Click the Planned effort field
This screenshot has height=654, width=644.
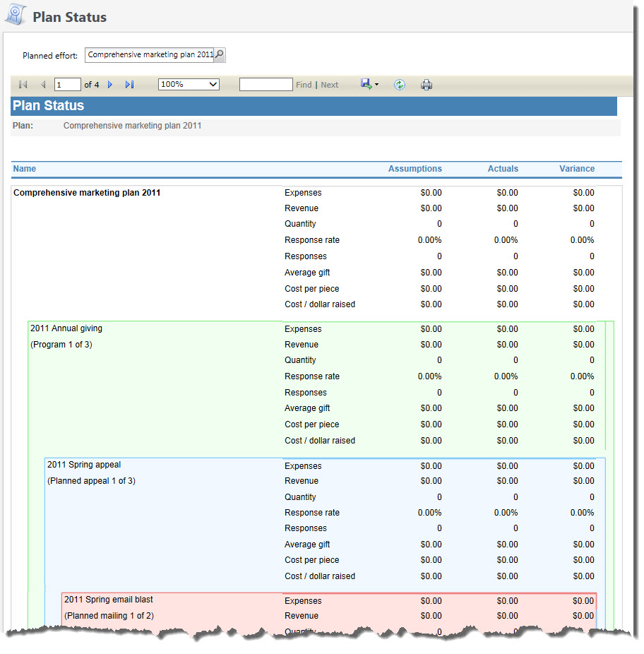(x=149, y=54)
